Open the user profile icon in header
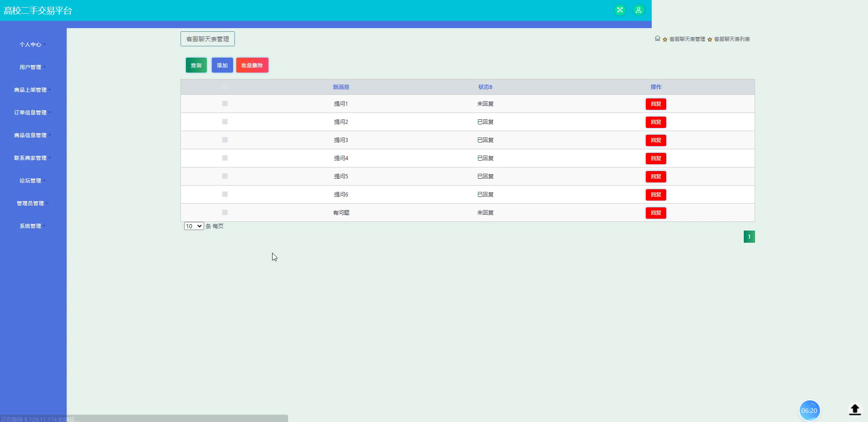 click(639, 10)
